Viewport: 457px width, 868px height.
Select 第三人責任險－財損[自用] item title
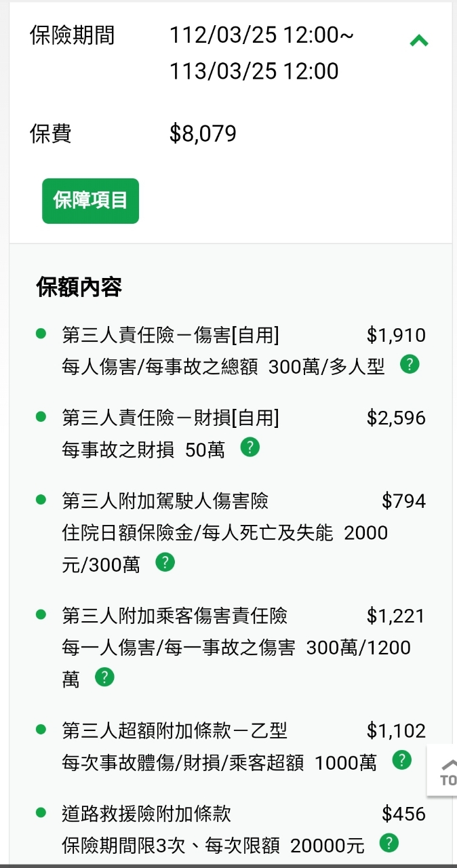(x=170, y=418)
